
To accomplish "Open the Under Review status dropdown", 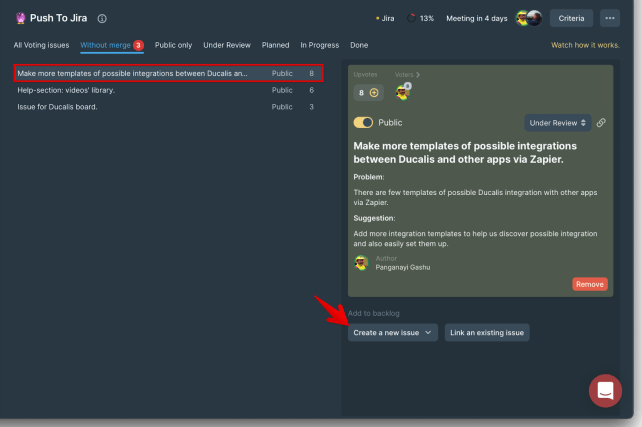I will coord(558,123).
